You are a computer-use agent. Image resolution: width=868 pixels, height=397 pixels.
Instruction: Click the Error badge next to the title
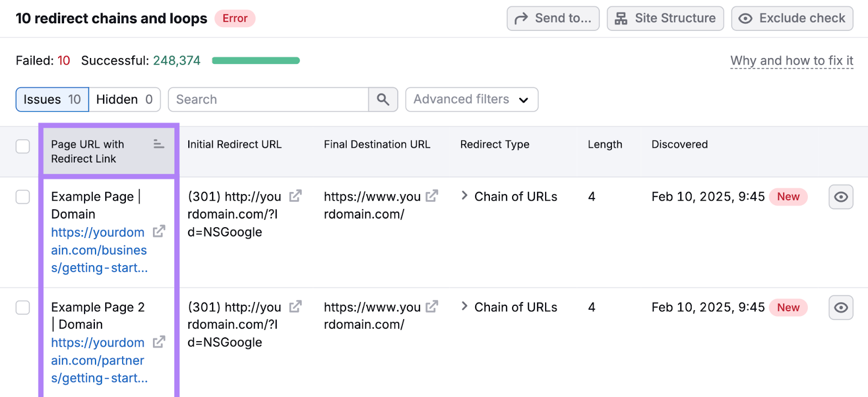(235, 18)
